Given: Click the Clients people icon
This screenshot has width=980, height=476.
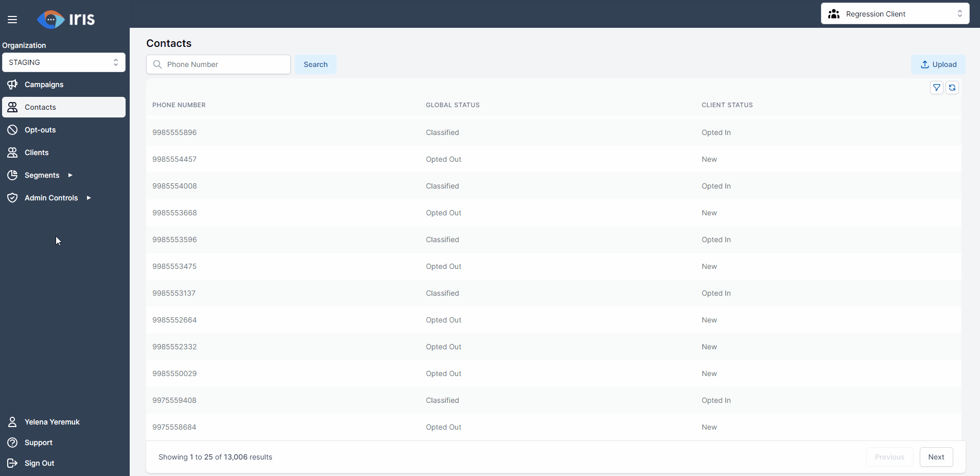Looking at the screenshot, I should tap(12, 152).
